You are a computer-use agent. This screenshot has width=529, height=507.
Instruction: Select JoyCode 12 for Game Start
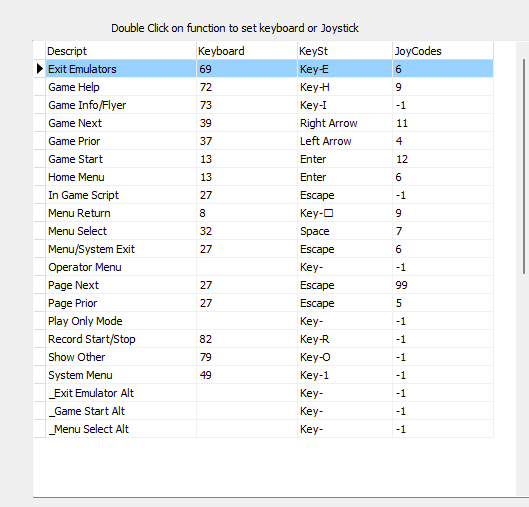(x=443, y=159)
